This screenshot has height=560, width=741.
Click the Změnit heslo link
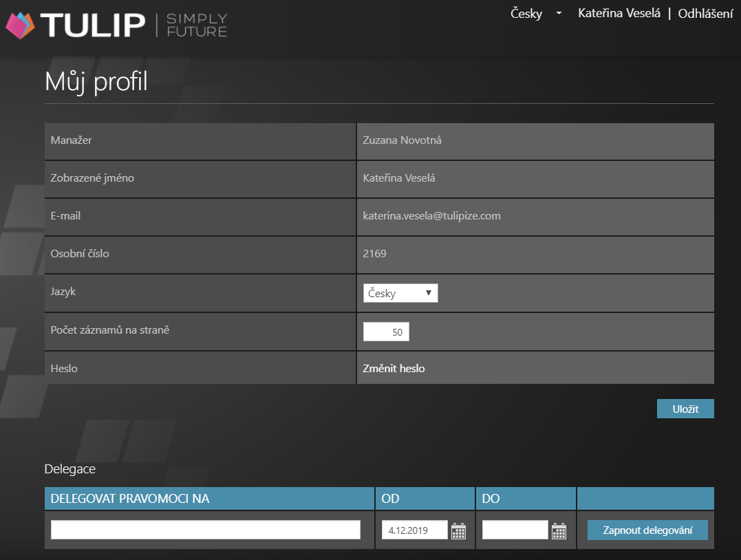click(394, 369)
